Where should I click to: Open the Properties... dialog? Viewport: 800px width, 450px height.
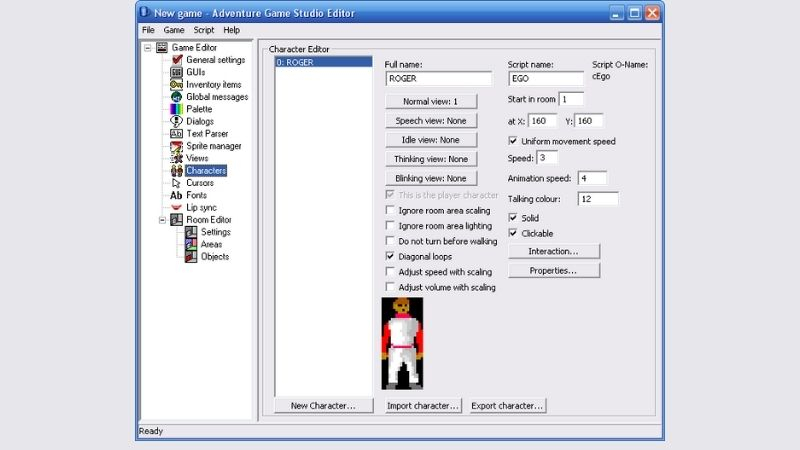pos(554,270)
